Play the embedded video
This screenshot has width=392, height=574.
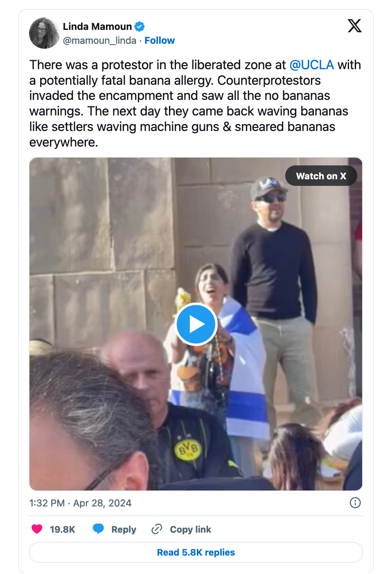[196, 324]
